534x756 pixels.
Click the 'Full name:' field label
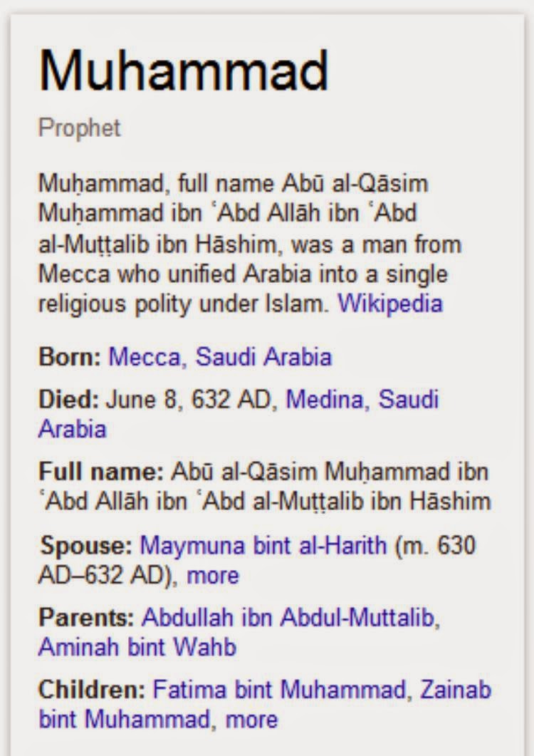tap(101, 472)
